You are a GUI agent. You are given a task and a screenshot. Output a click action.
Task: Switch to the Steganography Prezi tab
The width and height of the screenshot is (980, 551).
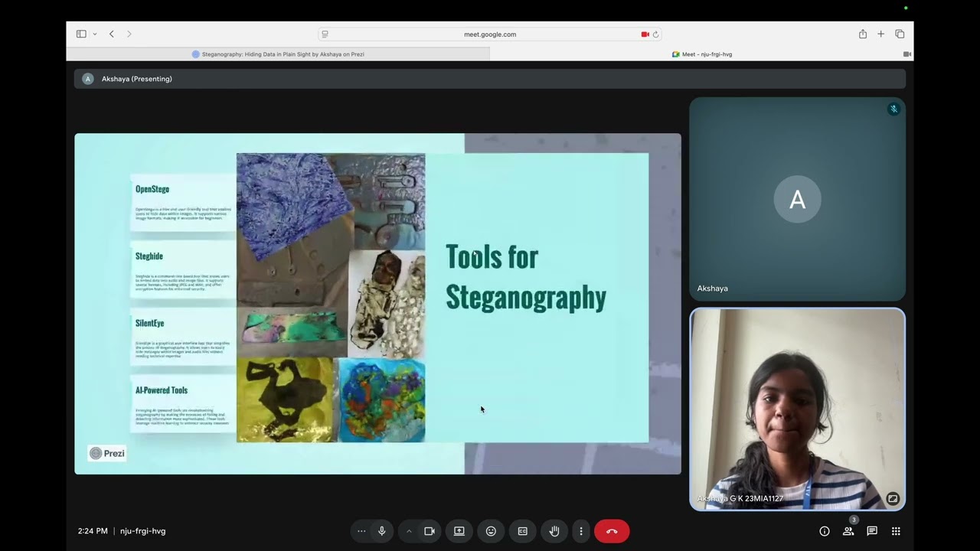coord(278,54)
